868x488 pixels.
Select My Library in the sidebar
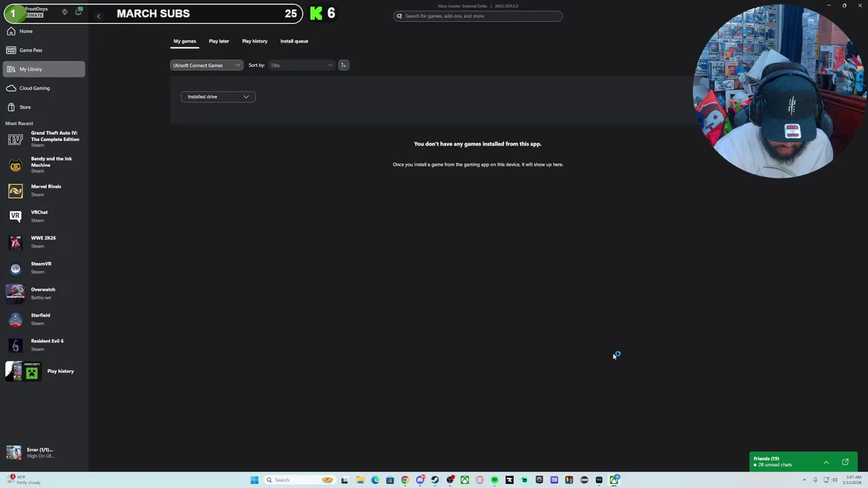pos(43,69)
